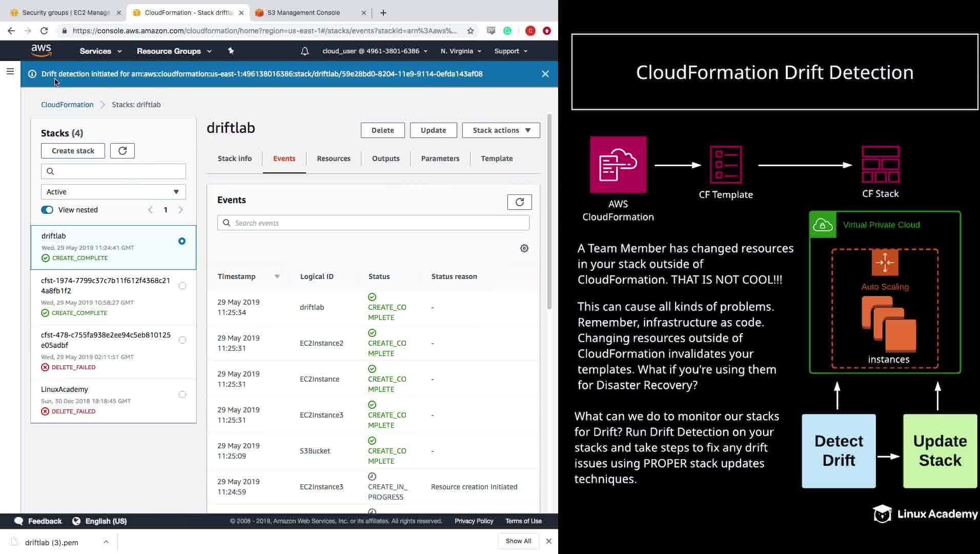Viewport: 980px width, 554px height.
Task: Switch to the Security groups EC2 browser tab
Action: 66,13
